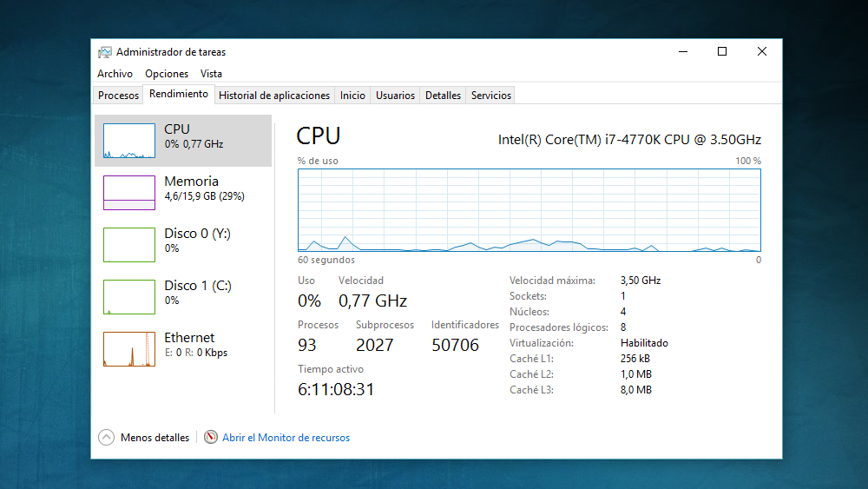Select the Disco 1 (C:) mini graph

[x=129, y=297]
